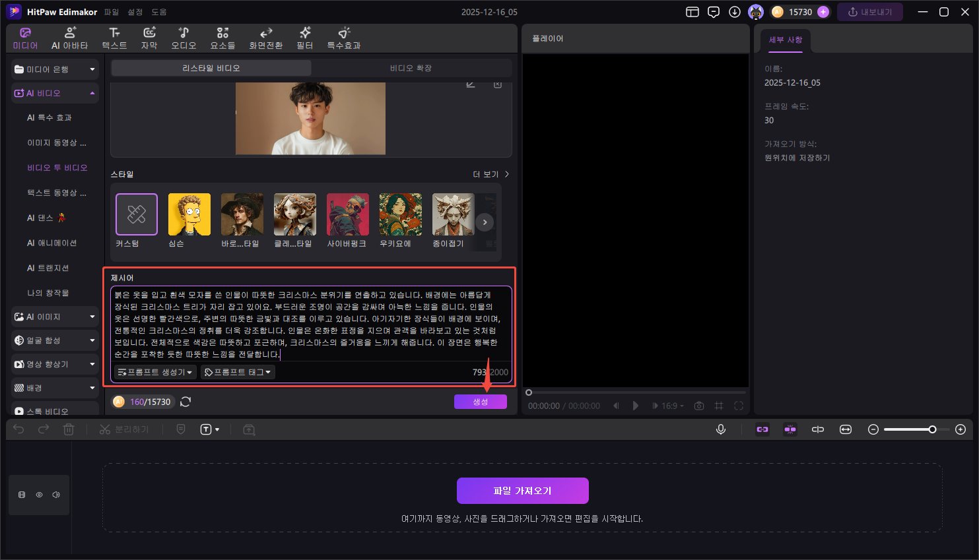The height and width of the screenshot is (560, 979).
Task: Toggle track visibility eye icon
Action: tap(39, 495)
